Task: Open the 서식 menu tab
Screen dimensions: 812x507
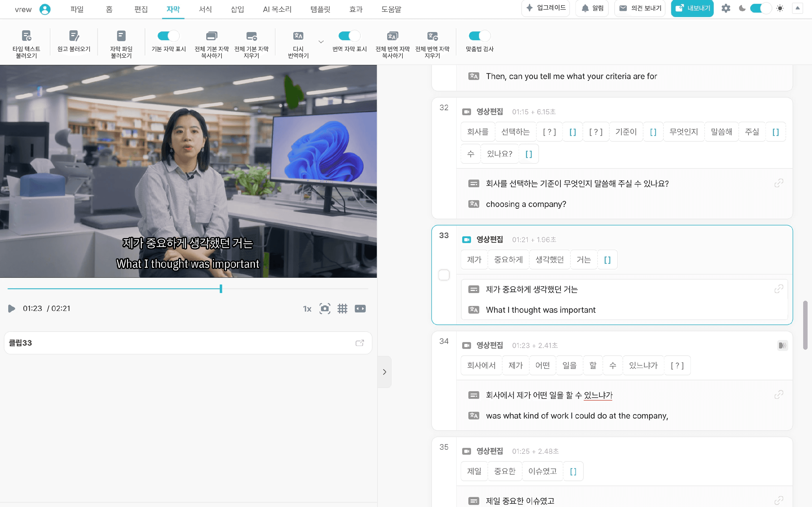Action: [x=205, y=9]
